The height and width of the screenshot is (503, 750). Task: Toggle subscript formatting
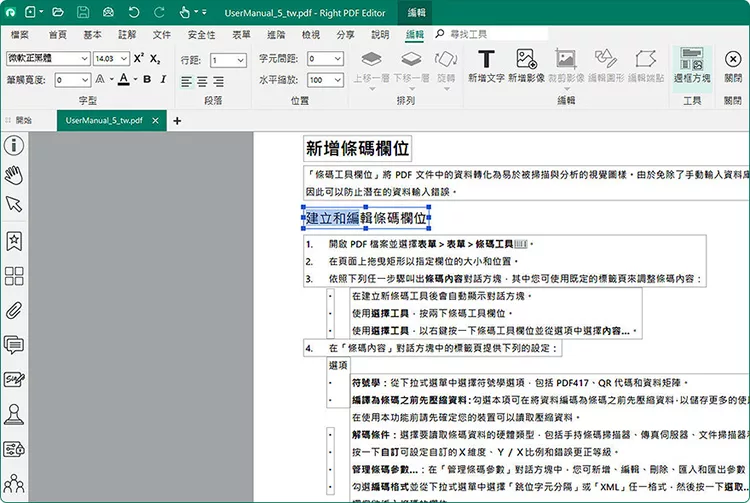[156, 59]
